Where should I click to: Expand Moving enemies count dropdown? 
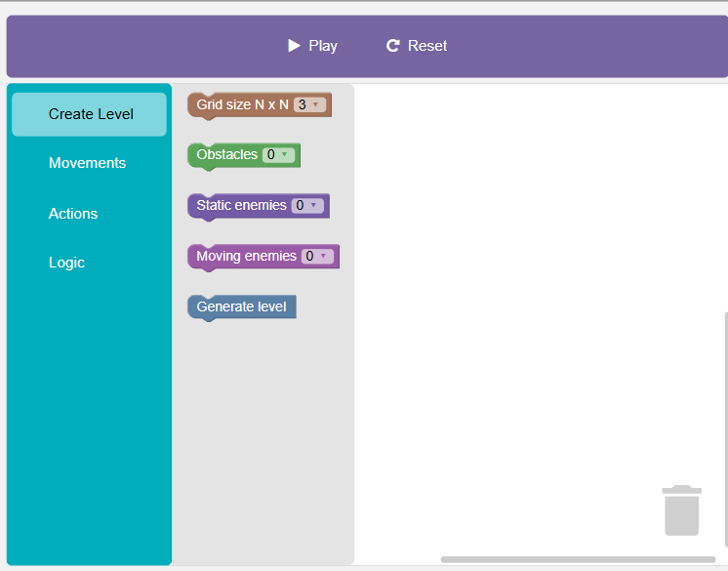pos(317,256)
